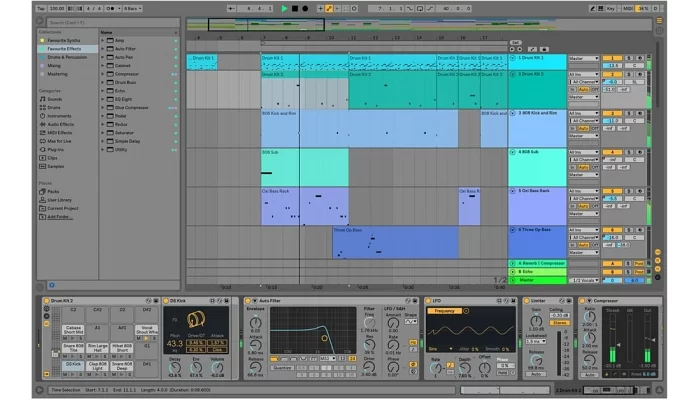The image size is (700, 400).
Task: Fold track 1 Drum Kit 1
Action: 512,58
